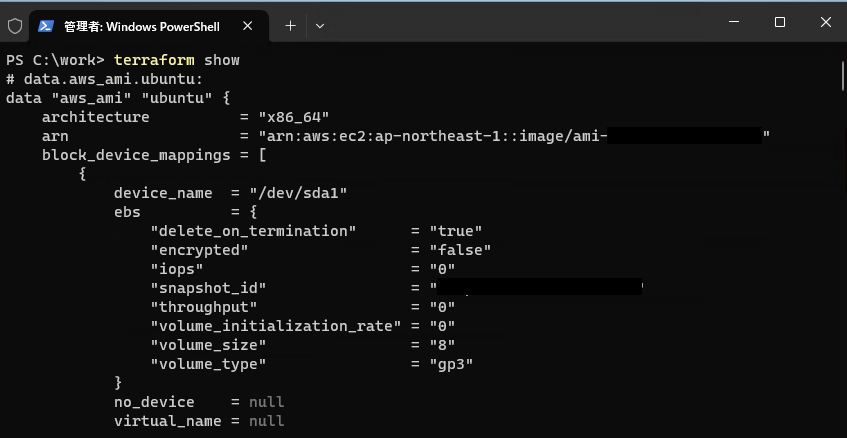Close the terminal window
Image resolution: width=847 pixels, height=438 pixels.
pos(825,22)
